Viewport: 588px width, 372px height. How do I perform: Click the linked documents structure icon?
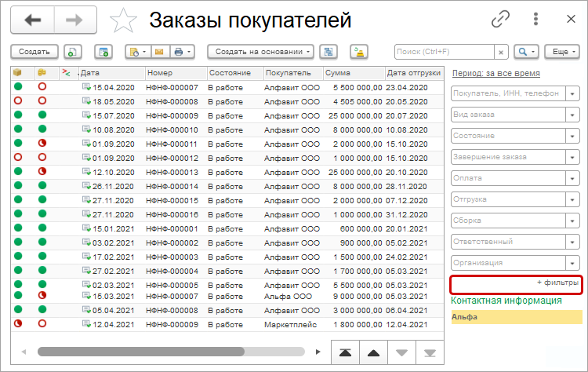pos(328,52)
